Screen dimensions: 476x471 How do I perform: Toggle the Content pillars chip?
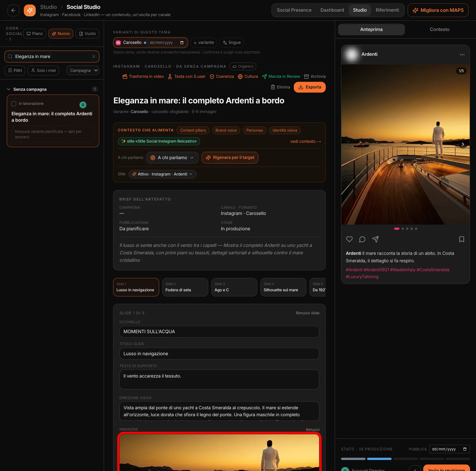click(x=193, y=130)
